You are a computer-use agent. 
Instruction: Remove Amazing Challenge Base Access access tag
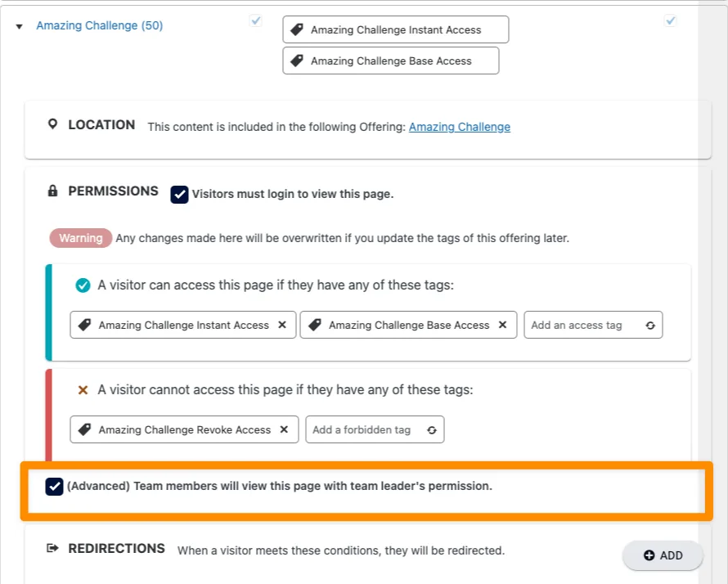pyautogui.click(x=502, y=325)
